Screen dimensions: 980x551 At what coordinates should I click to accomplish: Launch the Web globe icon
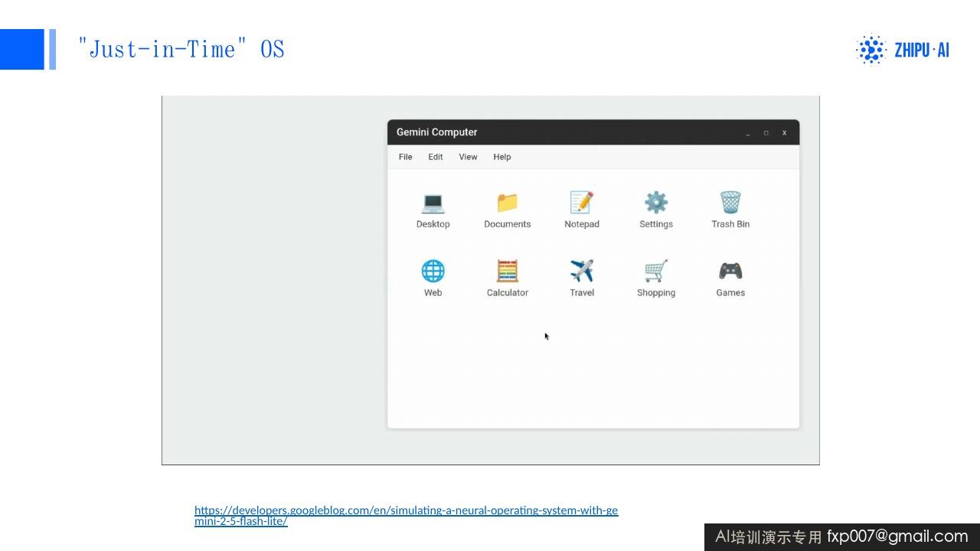(433, 271)
